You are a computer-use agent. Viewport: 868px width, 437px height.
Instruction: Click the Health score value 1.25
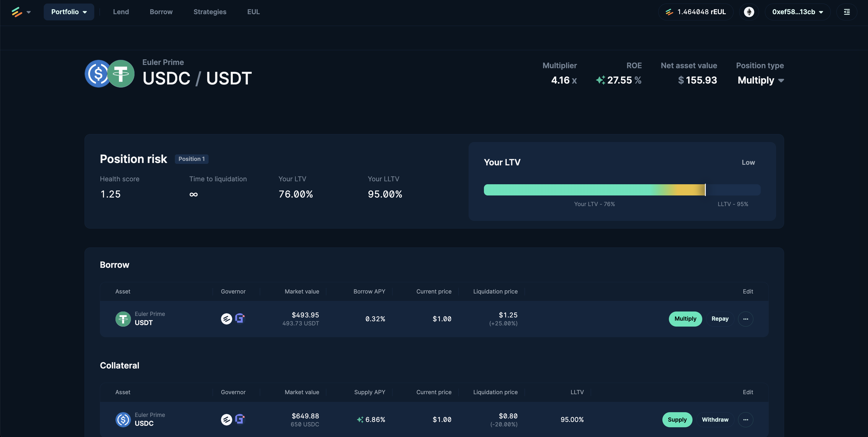pyautogui.click(x=110, y=194)
